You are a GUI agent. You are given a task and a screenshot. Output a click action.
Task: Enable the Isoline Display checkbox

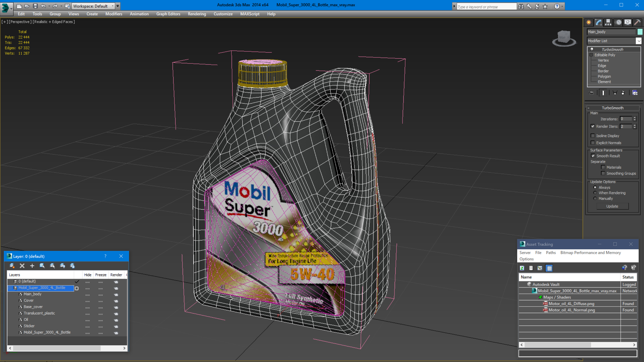[593, 135]
